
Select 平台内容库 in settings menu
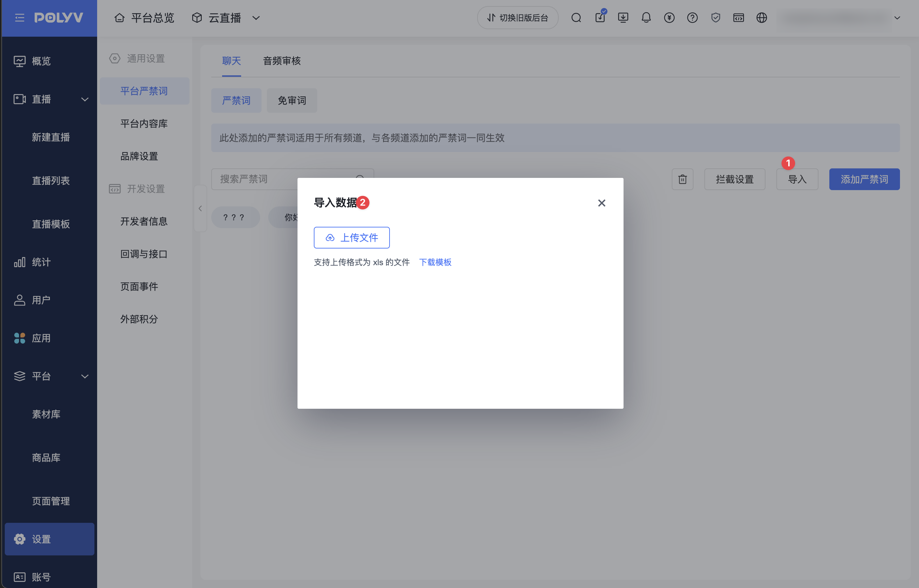click(x=144, y=124)
